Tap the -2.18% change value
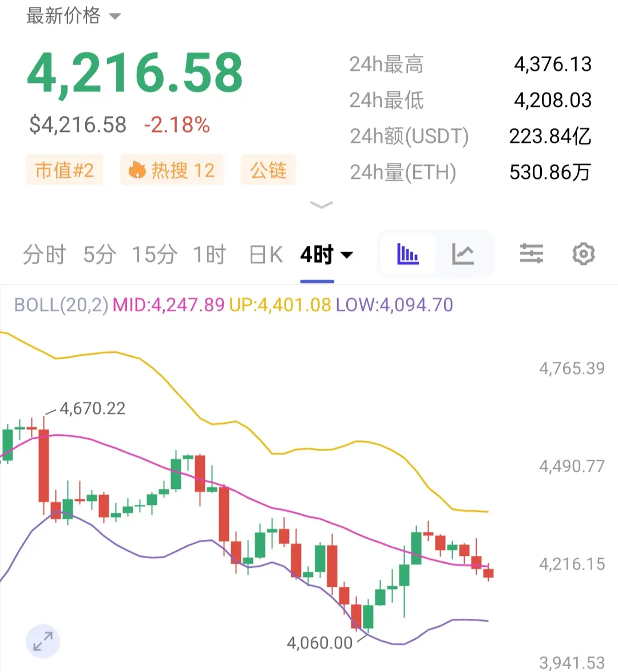Image resolution: width=618 pixels, height=672 pixels. [x=177, y=125]
